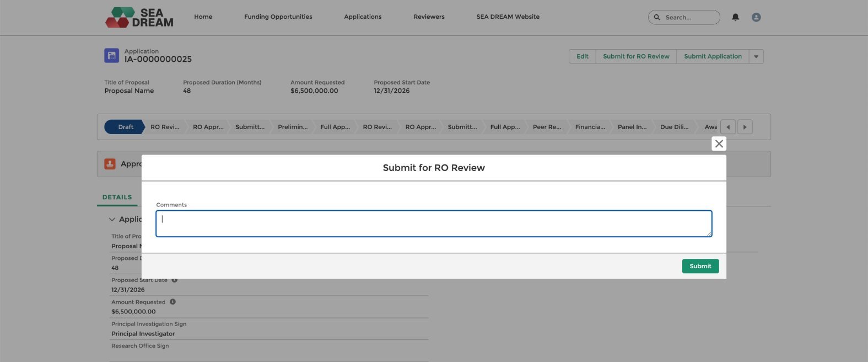This screenshot has height=362, width=868.
Task: Select the Panel In... stage in path
Action: coord(632,127)
